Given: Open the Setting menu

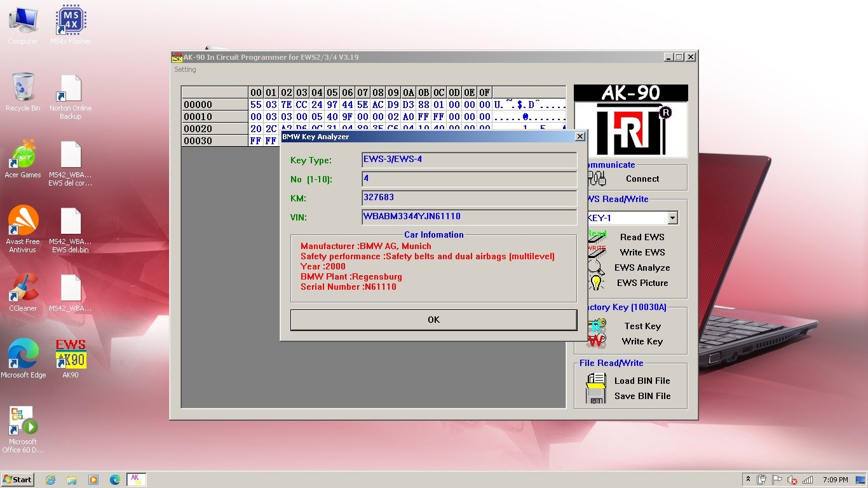Looking at the screenshot, I should [185, 69].
